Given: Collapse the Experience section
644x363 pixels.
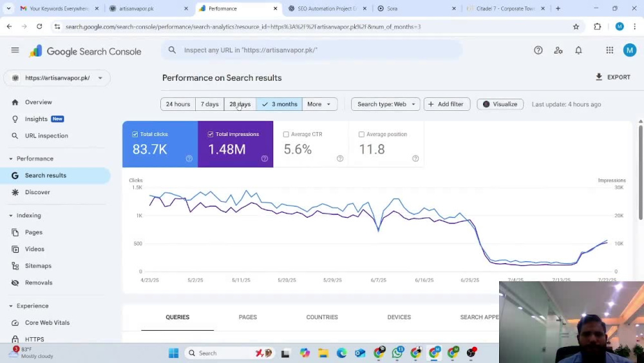Looking at the screenshot, I should tap(11, 306).
